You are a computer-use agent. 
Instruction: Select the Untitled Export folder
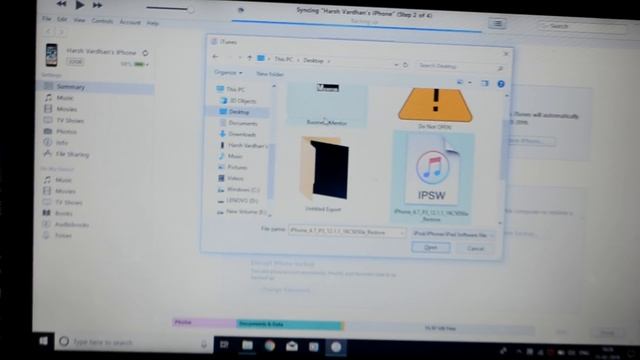click(324, 173)
